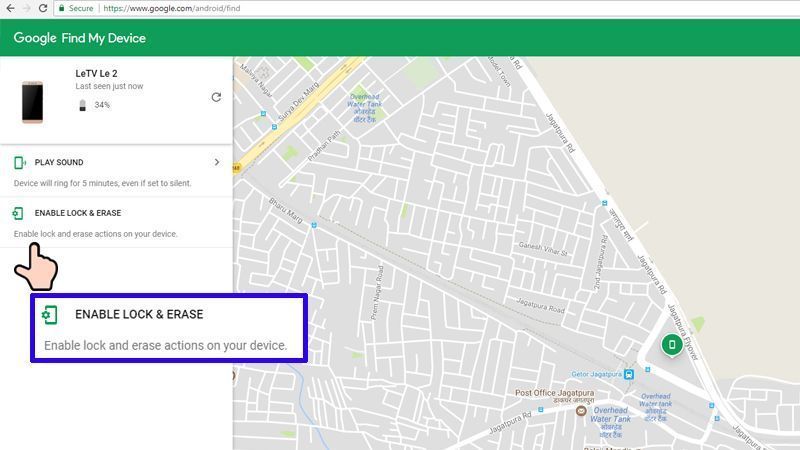Select the LeTV Le 2 phone thumbnail

32,102
